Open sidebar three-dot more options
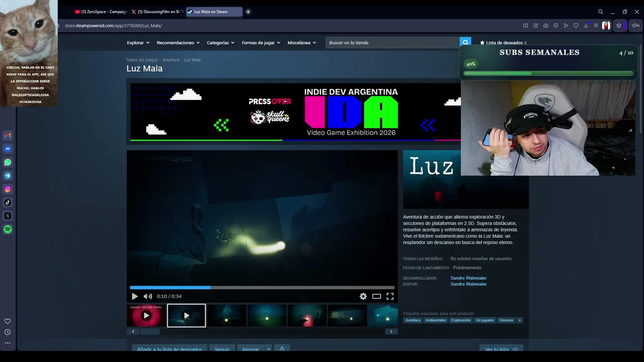The image size is (644, 362). coord(8,343)
